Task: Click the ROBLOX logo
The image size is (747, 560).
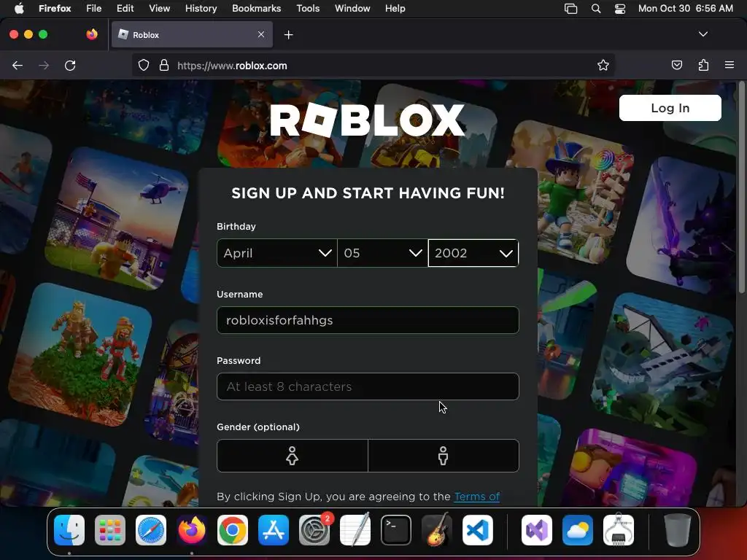Action: pyautogui.click(x=368, y=120)
